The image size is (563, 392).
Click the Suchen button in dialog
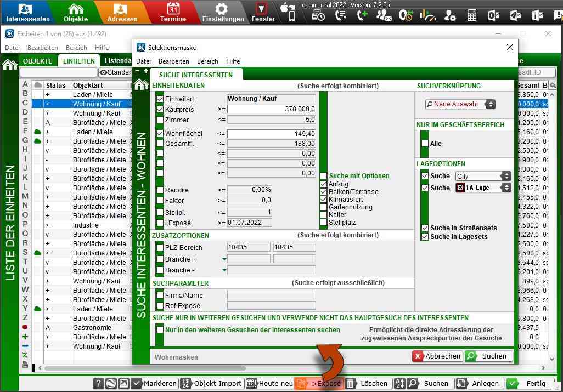(x=488, y=356)
